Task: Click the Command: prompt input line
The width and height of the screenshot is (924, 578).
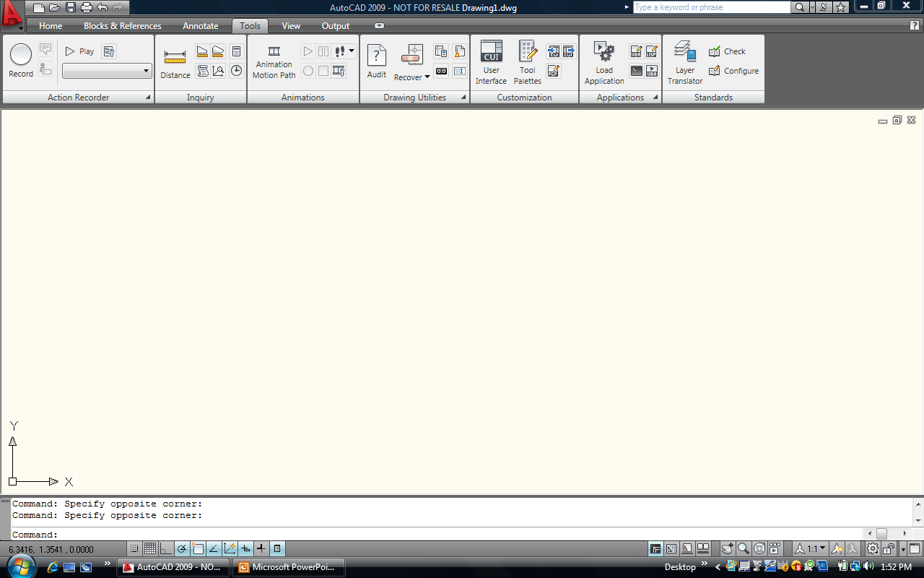Action: click(437, 535)
